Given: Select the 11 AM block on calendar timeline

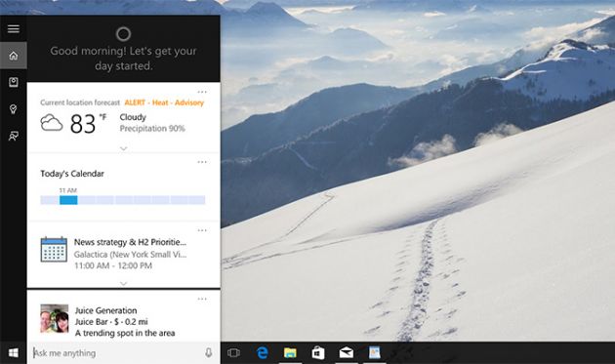Looking at the screenshot, I should [68, 200].
